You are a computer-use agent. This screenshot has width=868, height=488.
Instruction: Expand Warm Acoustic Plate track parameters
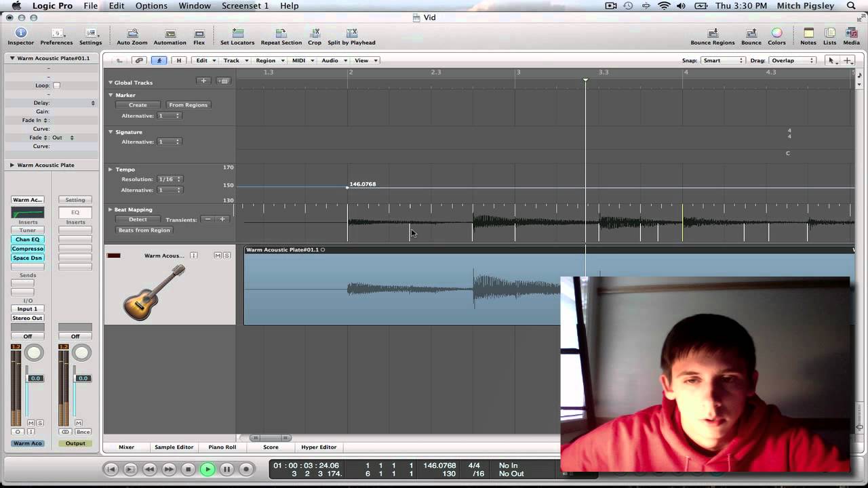click(x=12, y=165)
